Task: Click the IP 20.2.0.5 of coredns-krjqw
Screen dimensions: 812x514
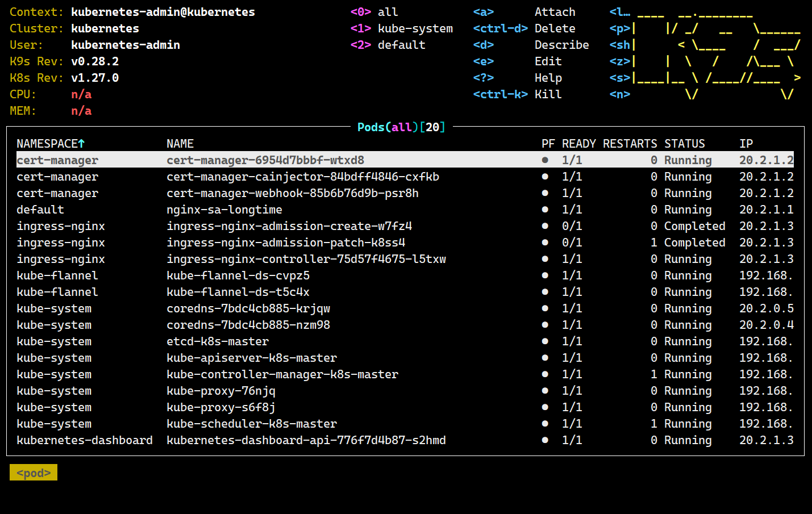Action: (x=767, y=308)
